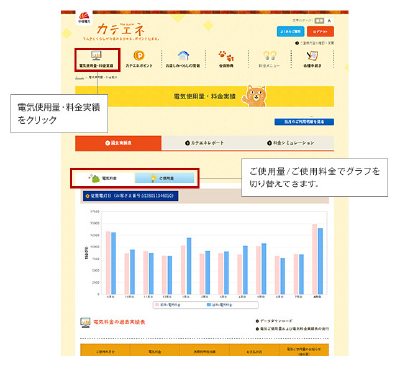Click the blue contract number label 従量電灯B

coord(130,196)
